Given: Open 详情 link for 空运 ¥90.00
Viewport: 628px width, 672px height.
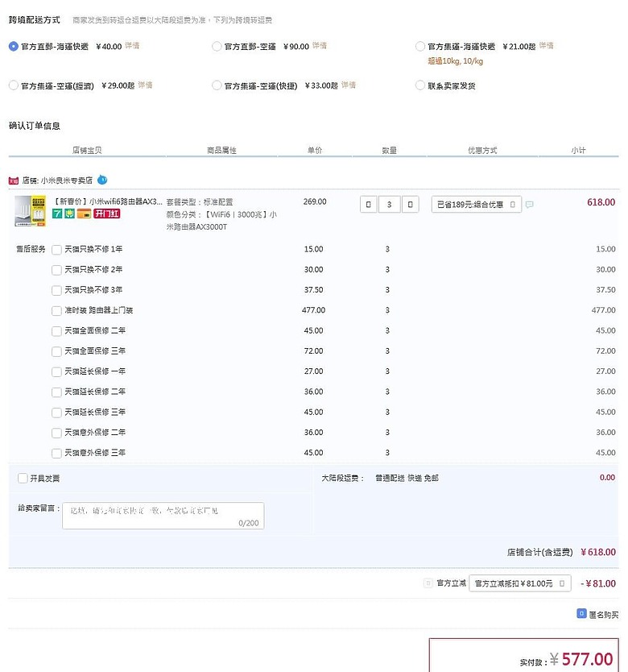Looking at the screenshot, I should (x=319, y=45).
